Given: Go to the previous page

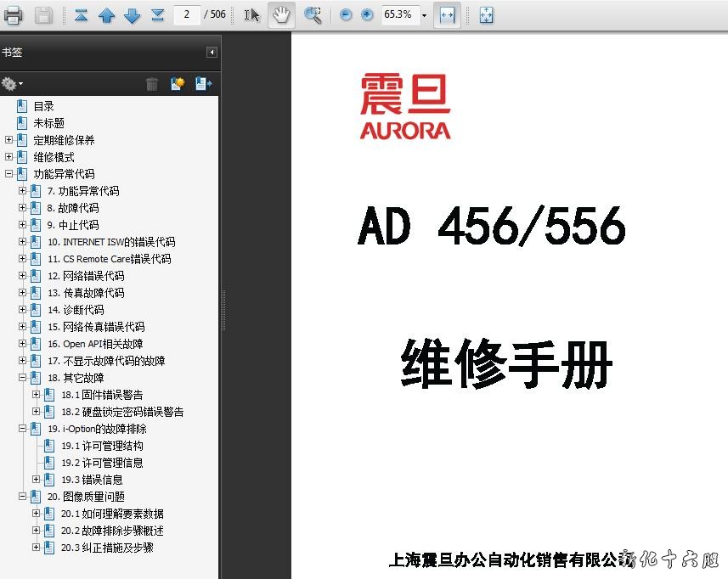Looking at the screenshot, I should point(106,14).
